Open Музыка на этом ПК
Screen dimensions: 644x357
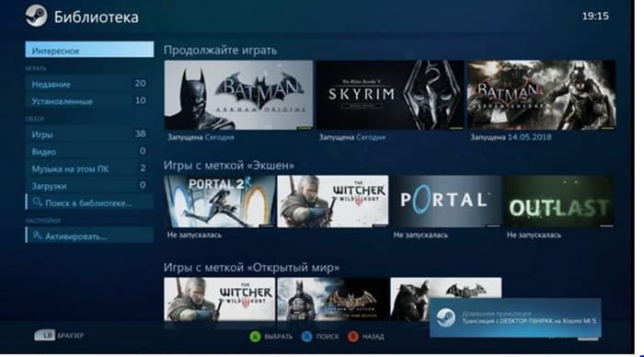[89, 168]
